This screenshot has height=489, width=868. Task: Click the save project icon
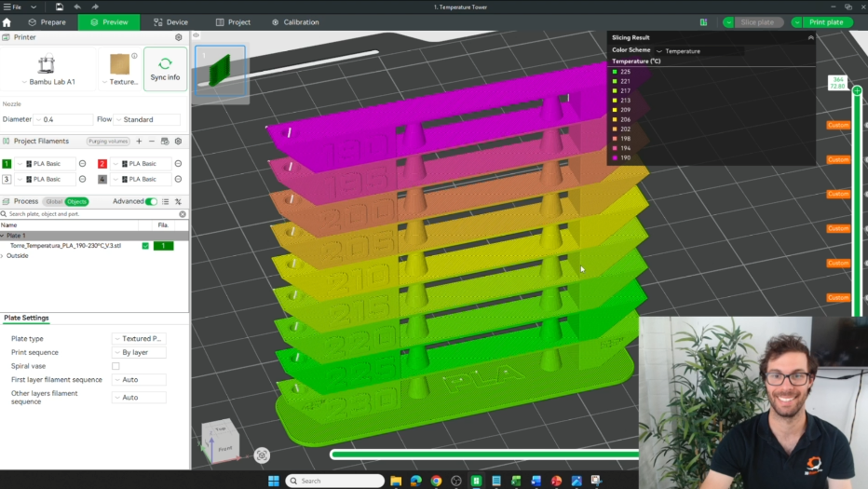pos(60,7)
